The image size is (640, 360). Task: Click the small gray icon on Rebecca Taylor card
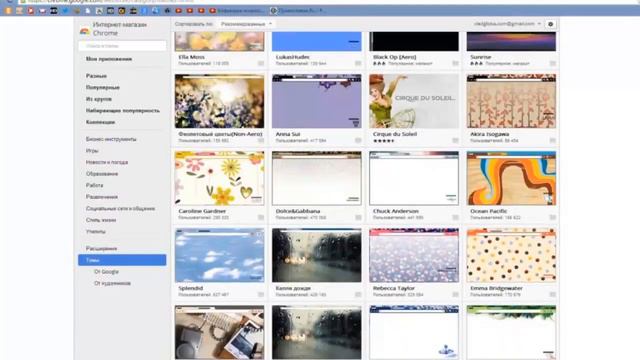coord(455,294)
